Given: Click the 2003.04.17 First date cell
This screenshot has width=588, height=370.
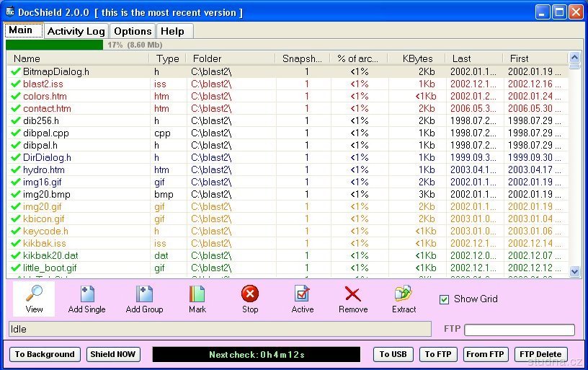Looking at the screenshot, I should (534, 169).
